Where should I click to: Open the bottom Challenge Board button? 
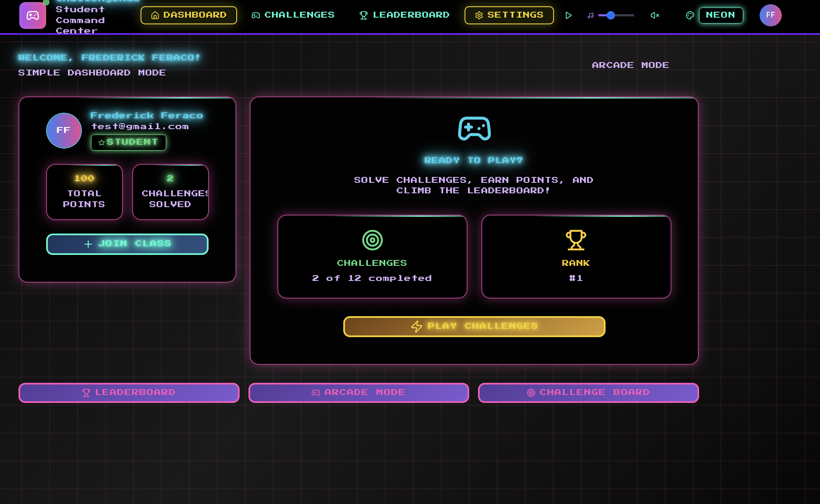(588, 393)
